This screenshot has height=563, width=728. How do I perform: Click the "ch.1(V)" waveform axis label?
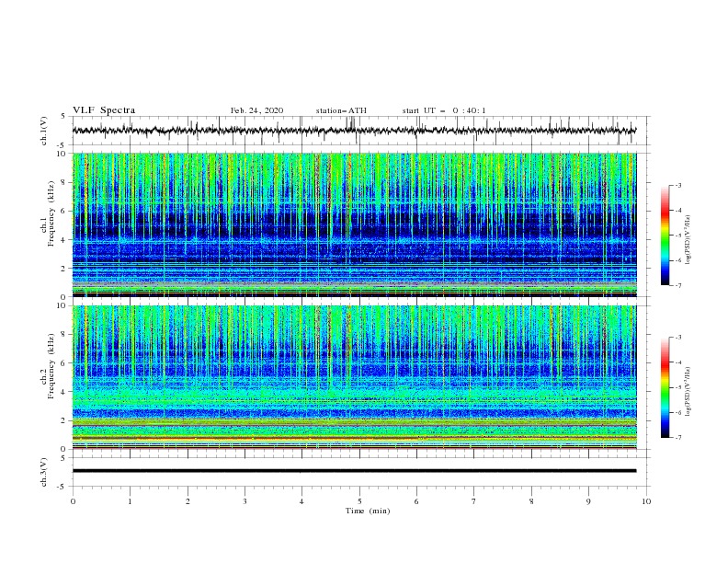(44, 131)
